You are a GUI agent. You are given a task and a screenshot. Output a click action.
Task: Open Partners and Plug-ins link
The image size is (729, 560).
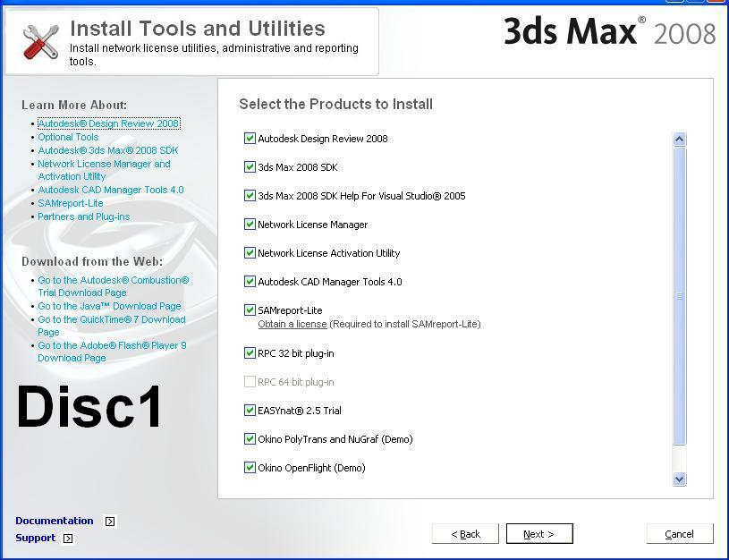point(84,216)
